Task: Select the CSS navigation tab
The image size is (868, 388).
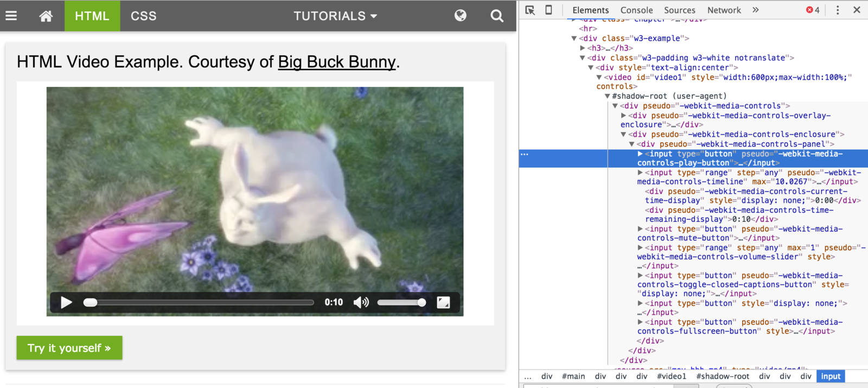Action: 143,16
